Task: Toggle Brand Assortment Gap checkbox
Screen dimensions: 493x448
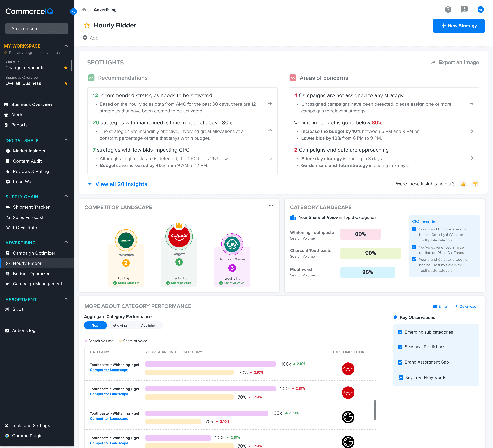Action: tap(400, 362)
